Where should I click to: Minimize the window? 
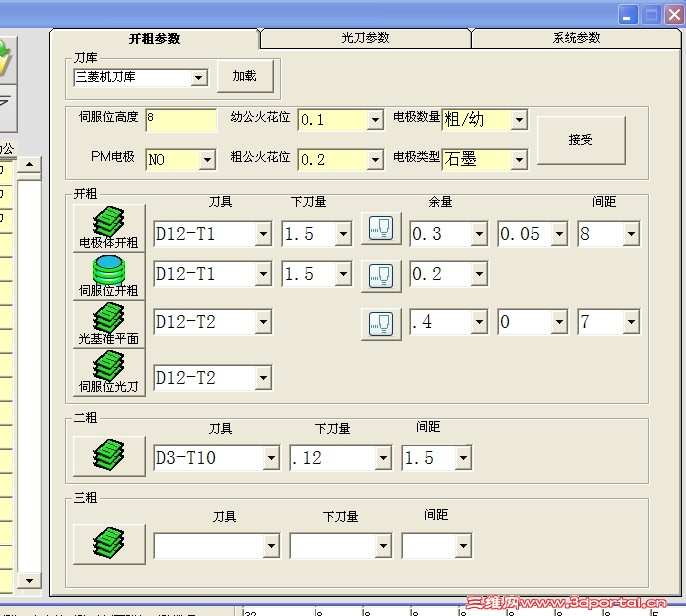(627, 14)
